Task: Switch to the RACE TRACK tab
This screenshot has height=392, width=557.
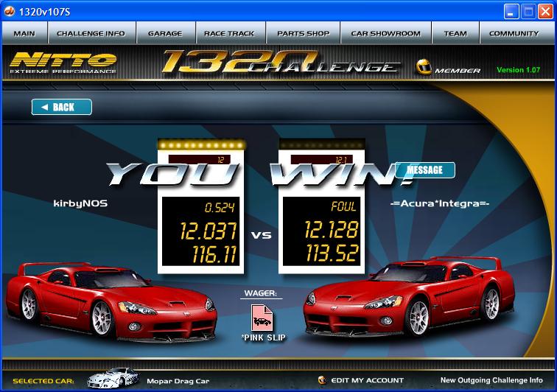Action: click(230, 33)
